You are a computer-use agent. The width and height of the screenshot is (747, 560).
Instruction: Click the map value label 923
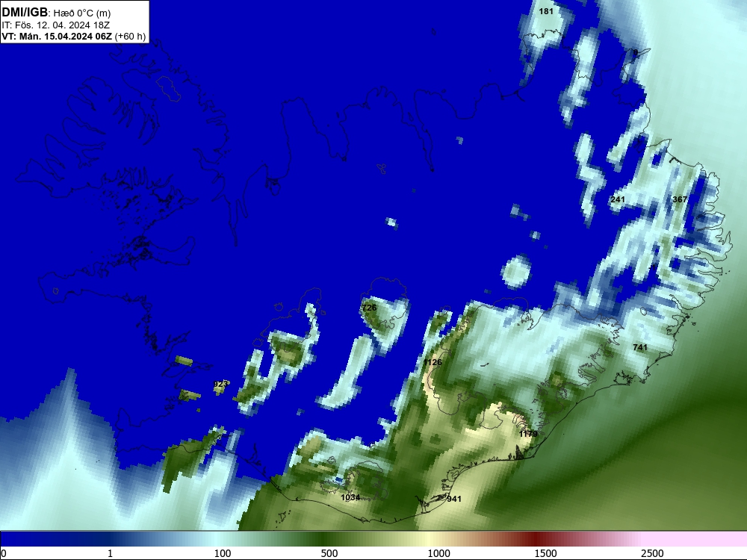point(220,384)
